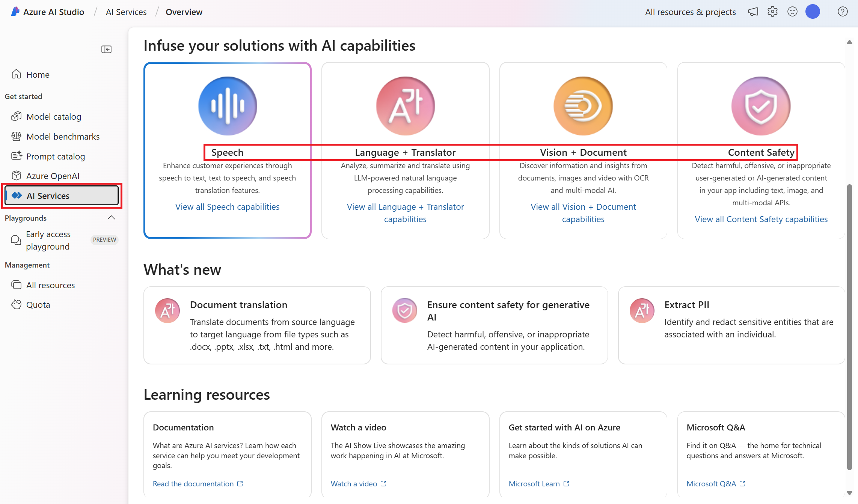
Task: Click the Language + Translator icon
Action: [x=405, y=105]
